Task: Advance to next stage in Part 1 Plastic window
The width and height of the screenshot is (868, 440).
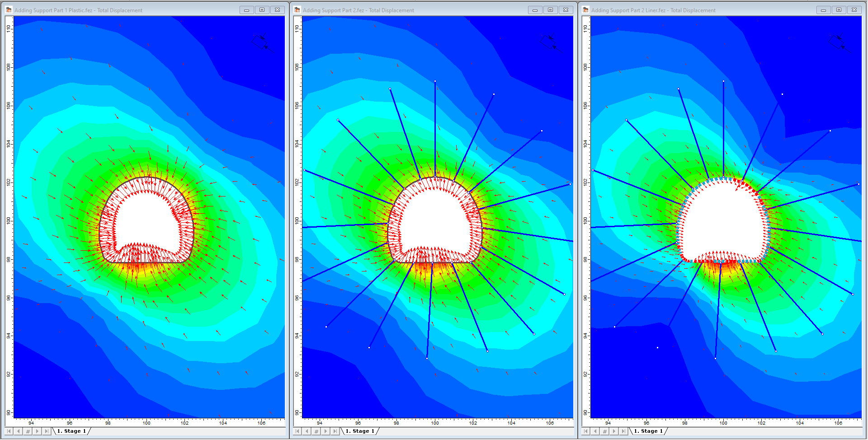Action: 37,431
